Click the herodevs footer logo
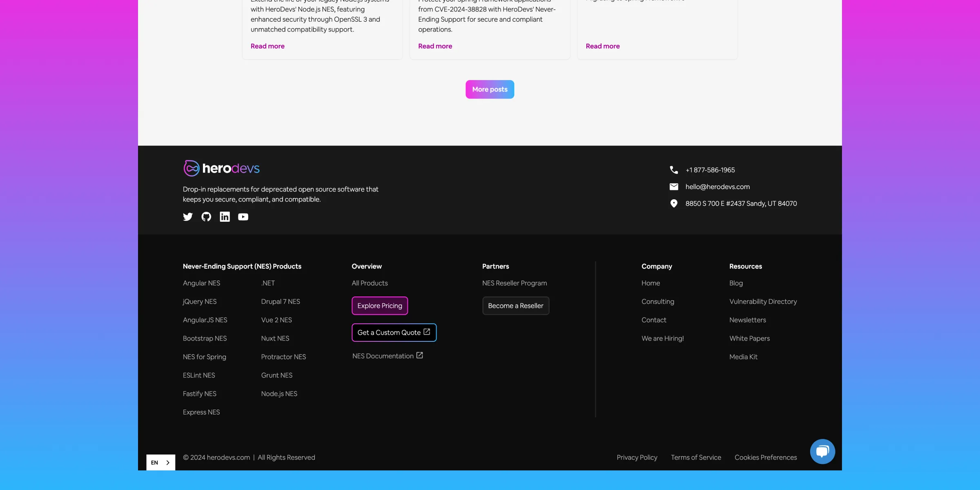This screenshot has height=490, width=980. pos(221,168)
